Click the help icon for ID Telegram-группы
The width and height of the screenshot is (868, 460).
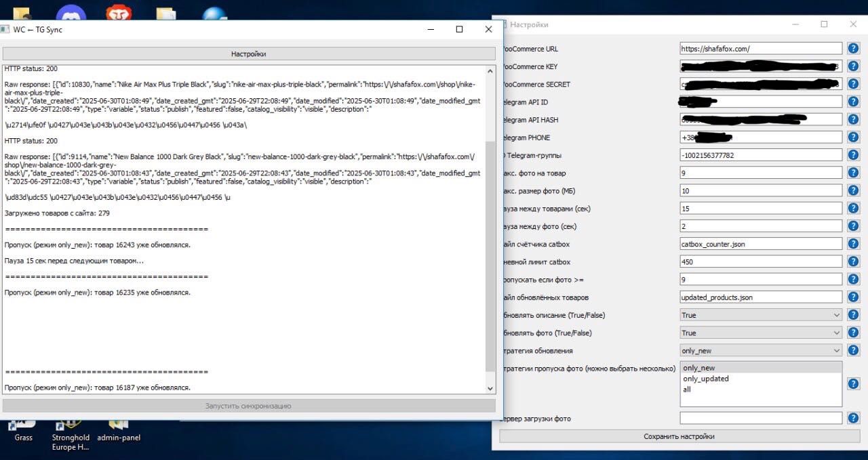pos(853,155)
